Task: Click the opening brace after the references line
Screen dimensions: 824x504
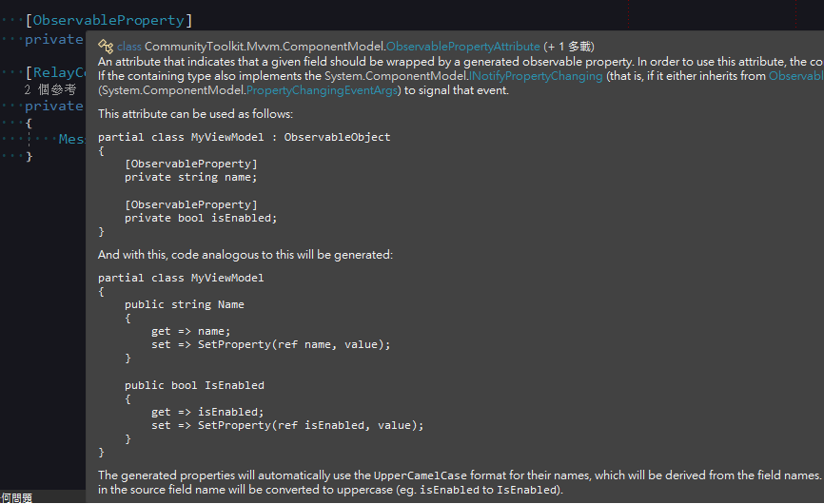Action: 29,124
